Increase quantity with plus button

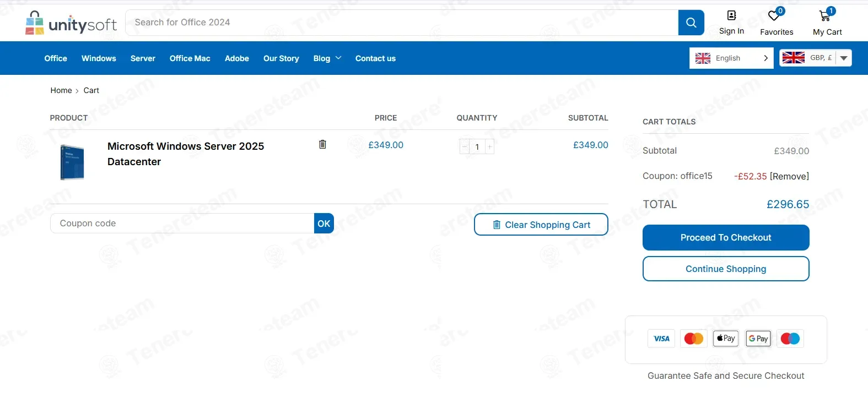489,146
